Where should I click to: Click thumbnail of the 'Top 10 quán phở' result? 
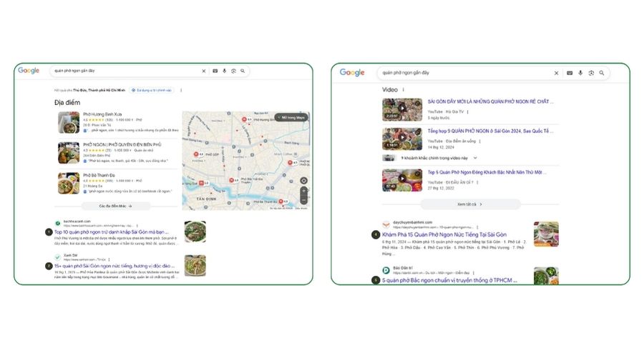(195, 232)
